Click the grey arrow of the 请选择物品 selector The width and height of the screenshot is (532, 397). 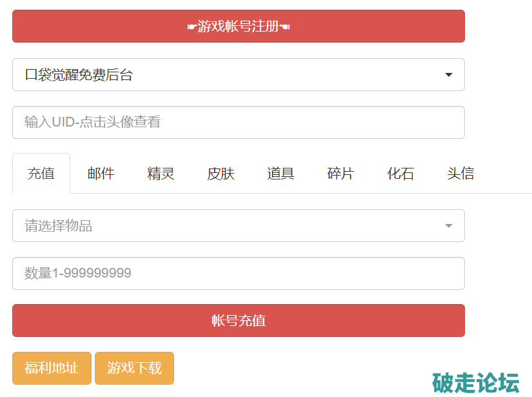click(449, 226)
